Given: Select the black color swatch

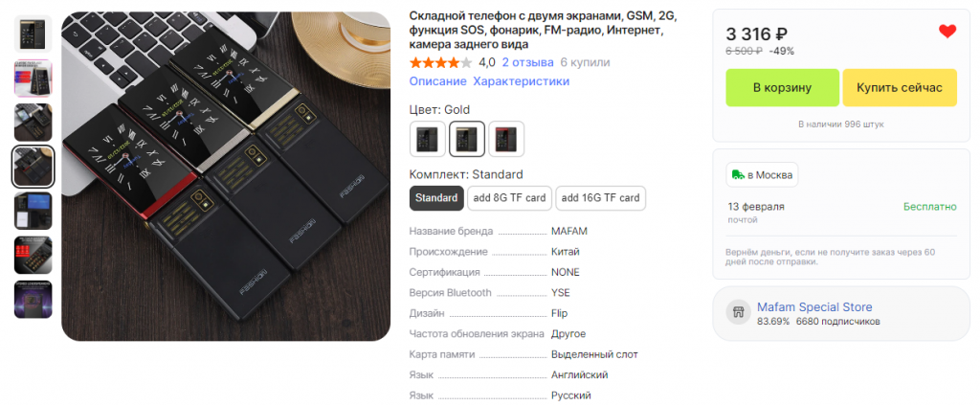Looking at the screenshot, I should click(x=428, y=139).
